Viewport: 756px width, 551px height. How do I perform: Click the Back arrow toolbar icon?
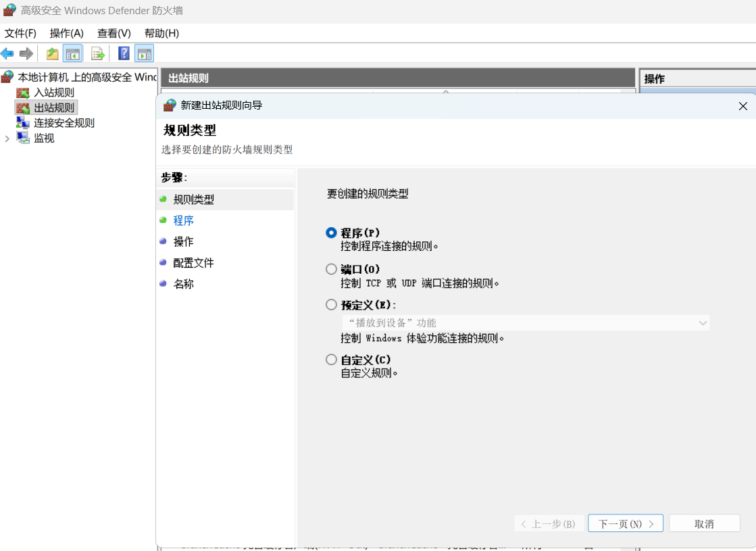(x=7, y=53)
